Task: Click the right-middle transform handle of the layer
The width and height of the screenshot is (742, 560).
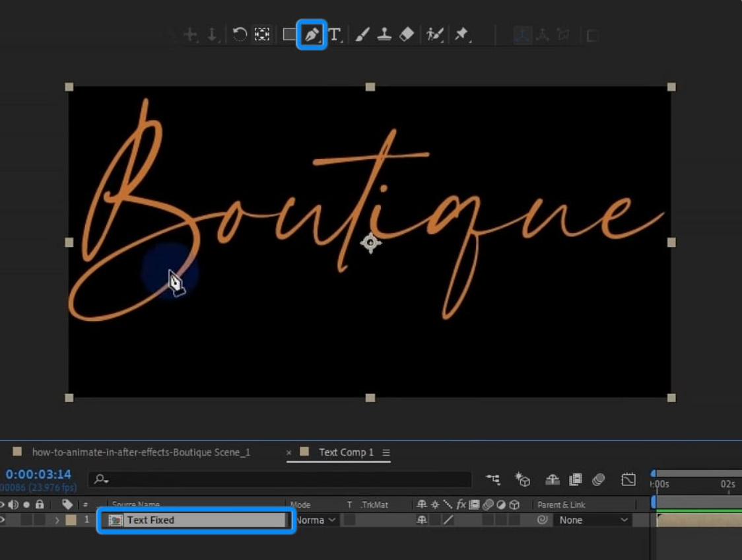Action: (671, 242)
